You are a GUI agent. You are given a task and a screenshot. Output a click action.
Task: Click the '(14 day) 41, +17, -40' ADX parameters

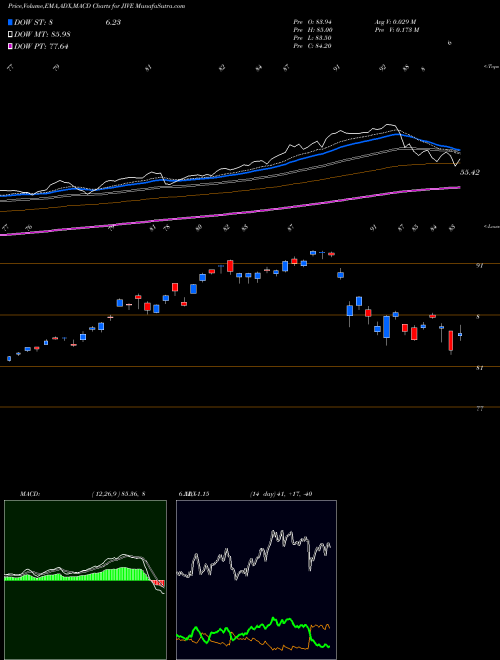[281, 494]
